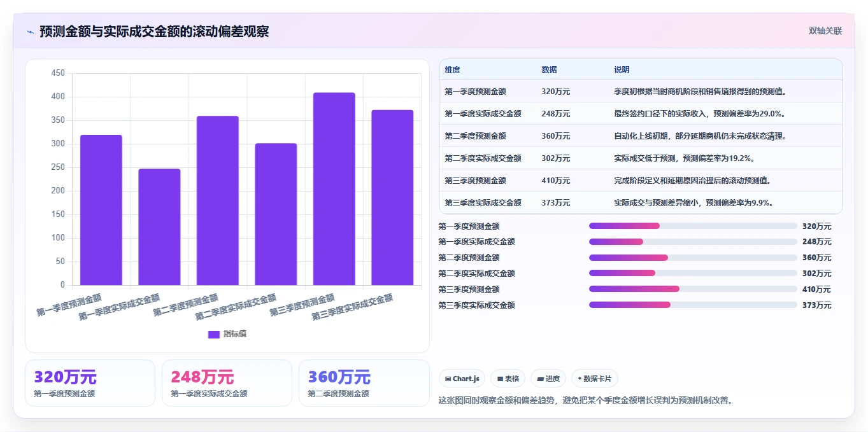Click x-axis label 第三季度实际成交金额
This screenshot has width=868, height=432.
353,307
